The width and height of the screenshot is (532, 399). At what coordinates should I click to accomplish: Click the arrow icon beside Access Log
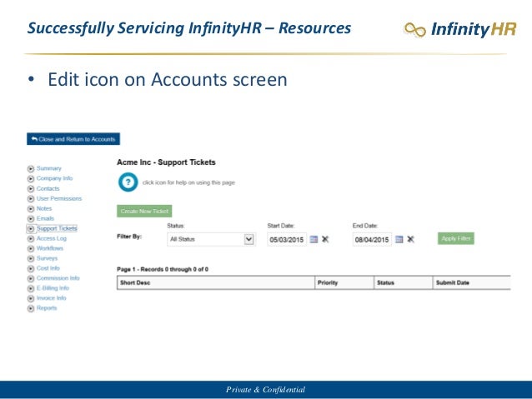pos(31,239)
